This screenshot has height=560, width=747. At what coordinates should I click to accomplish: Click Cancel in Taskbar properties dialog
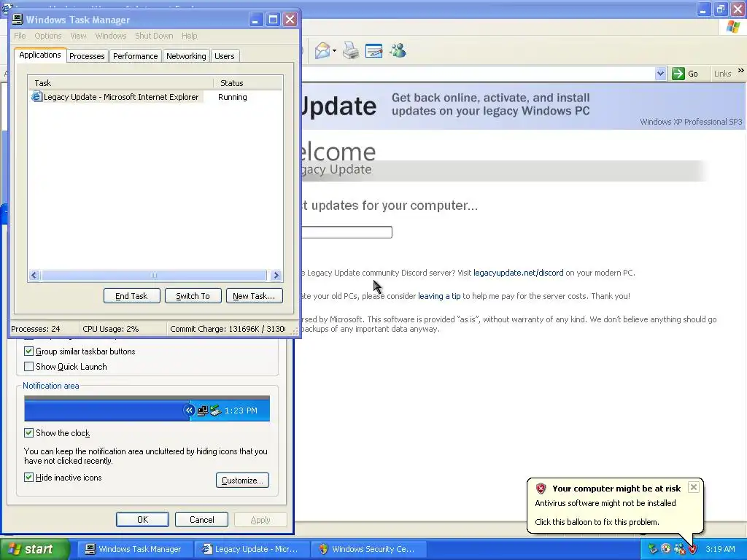pyautogui.click(x=201, y=519)
